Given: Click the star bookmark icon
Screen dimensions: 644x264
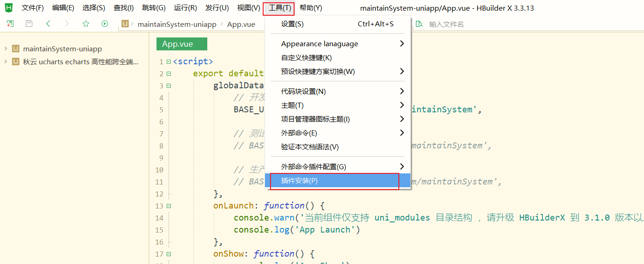Looking at the screenshot, I should 86,24.
